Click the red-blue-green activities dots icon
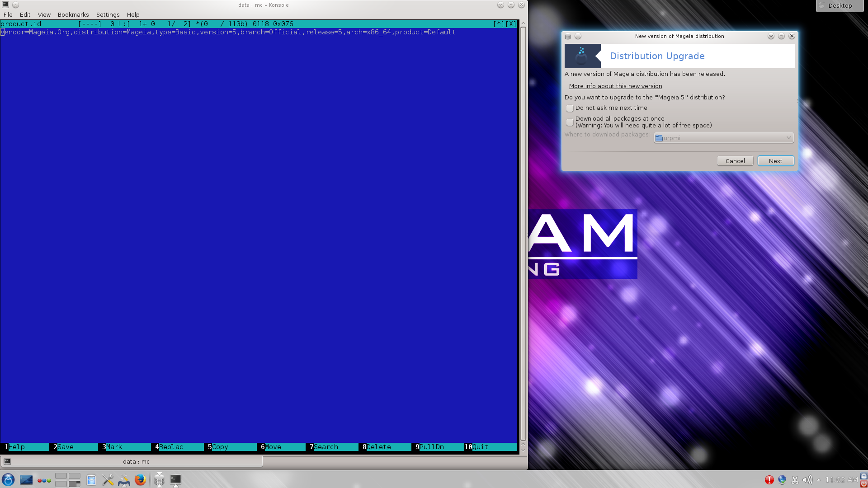The width and height of the screenshot is (868, 488). [44, 480]
